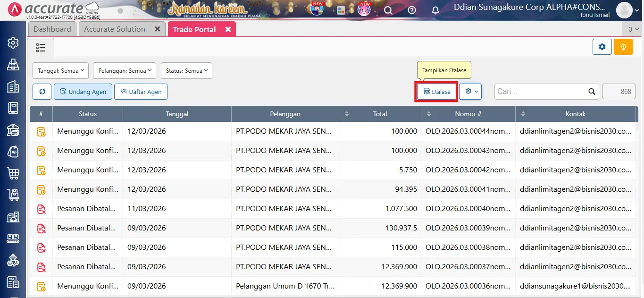Image resolution: width=644 pixels, height=298 pixels.
Task: Open the settings gear icon in the sidebar
Action: tap(13, 43)
